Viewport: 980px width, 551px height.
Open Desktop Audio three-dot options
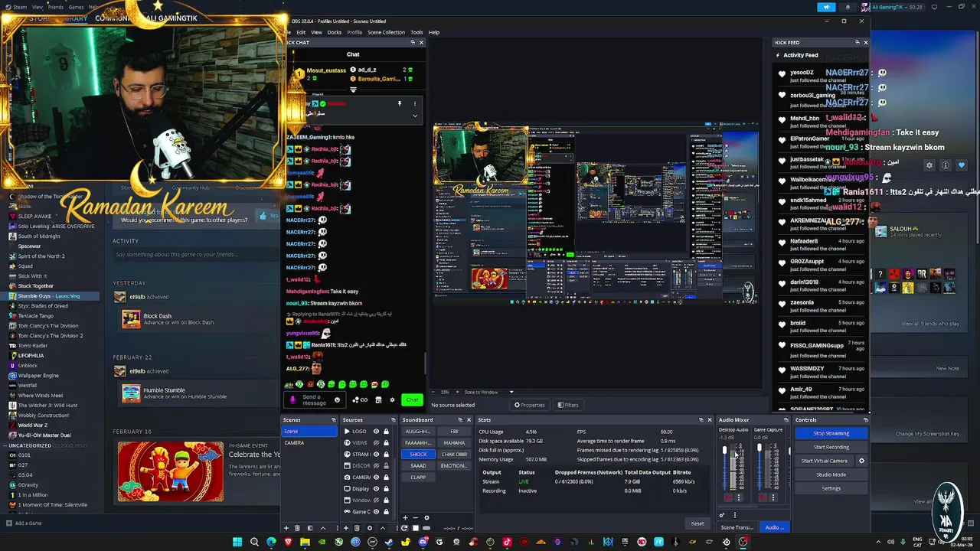[739, 497]
